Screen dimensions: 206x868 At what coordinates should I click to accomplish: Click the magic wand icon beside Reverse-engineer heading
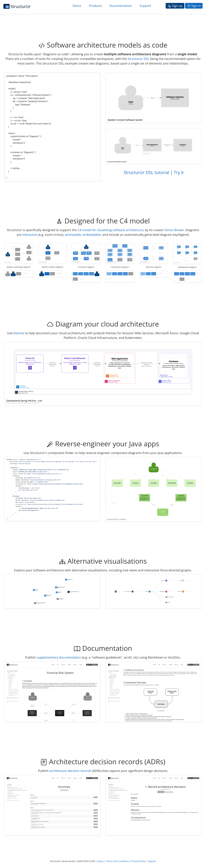coord(50,444)
